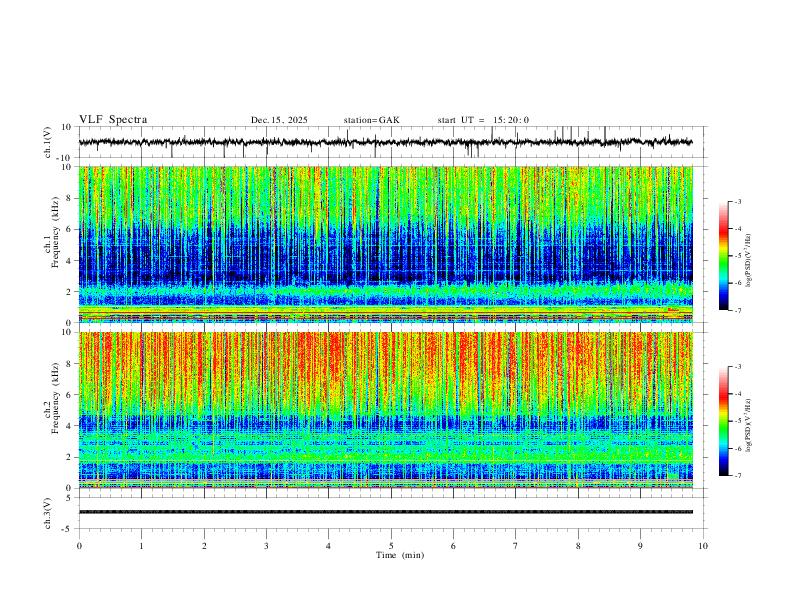Click the upper colorbar 'log(PSD)(V²/Hz)' label
Viewport: 792px width, 612px height.
[749, 261]
